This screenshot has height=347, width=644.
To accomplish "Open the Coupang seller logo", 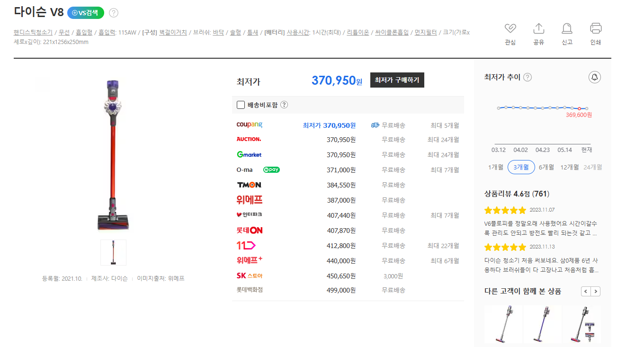I will [250, 125].
